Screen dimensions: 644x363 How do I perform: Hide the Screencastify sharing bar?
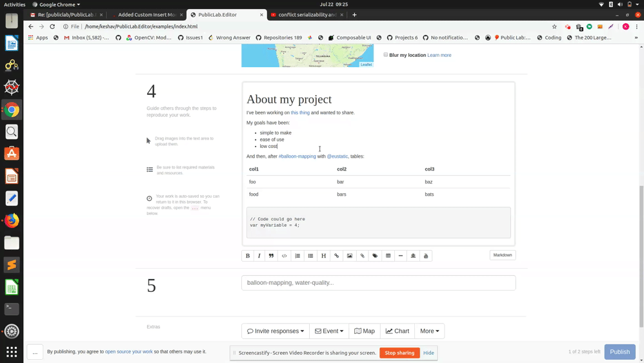point(428,353)
